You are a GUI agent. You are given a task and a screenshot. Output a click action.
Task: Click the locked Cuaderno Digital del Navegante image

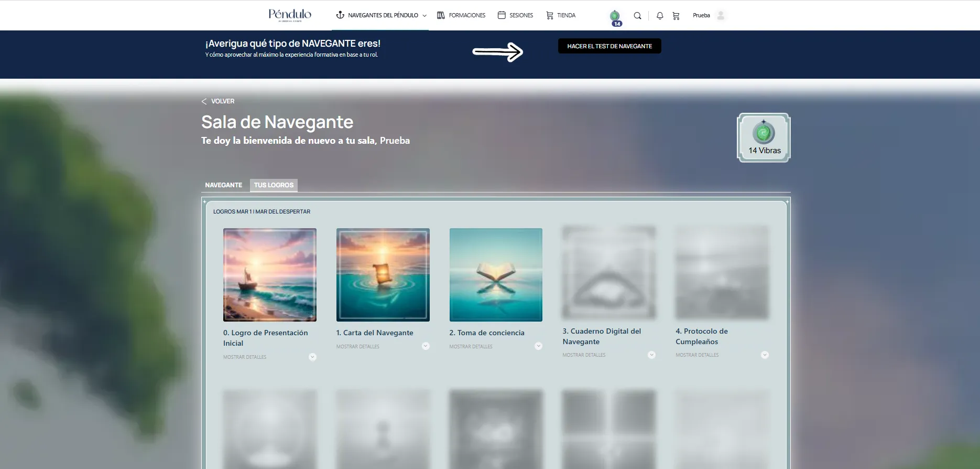click(609, 273)
